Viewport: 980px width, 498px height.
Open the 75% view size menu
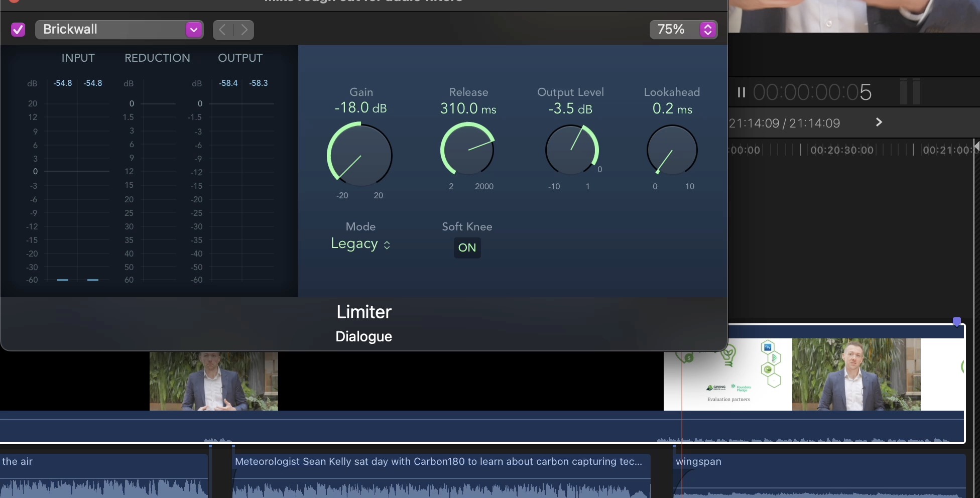(x=683, y=30)
